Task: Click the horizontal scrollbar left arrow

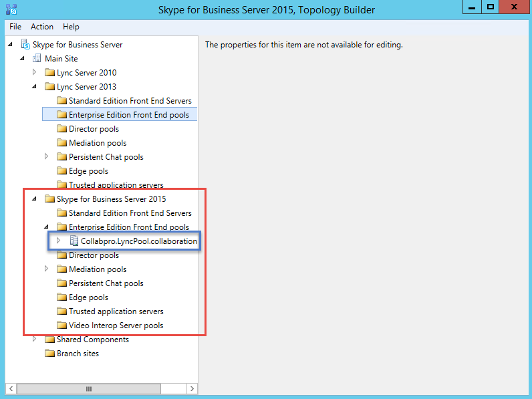Action: tap(11, 388)
